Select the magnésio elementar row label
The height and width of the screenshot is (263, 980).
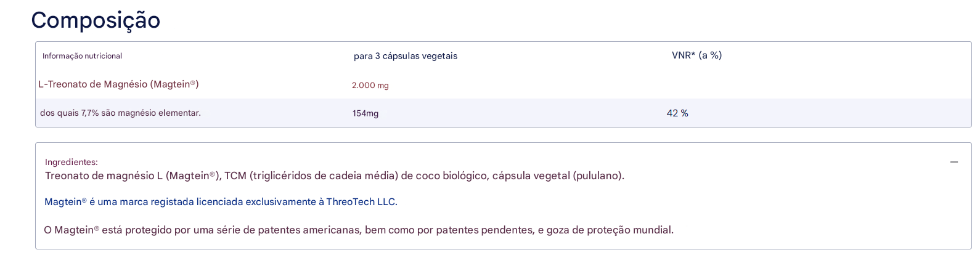tap(120, 113)
